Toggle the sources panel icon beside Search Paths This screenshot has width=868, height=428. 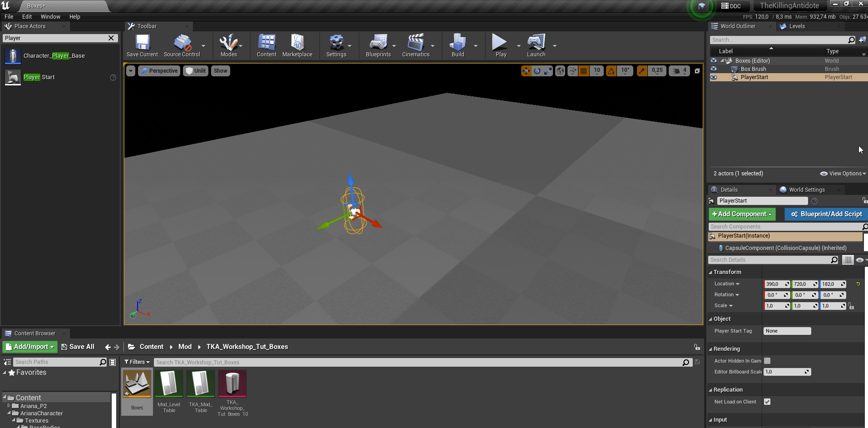pyautogui.click(x=7, y=362)
